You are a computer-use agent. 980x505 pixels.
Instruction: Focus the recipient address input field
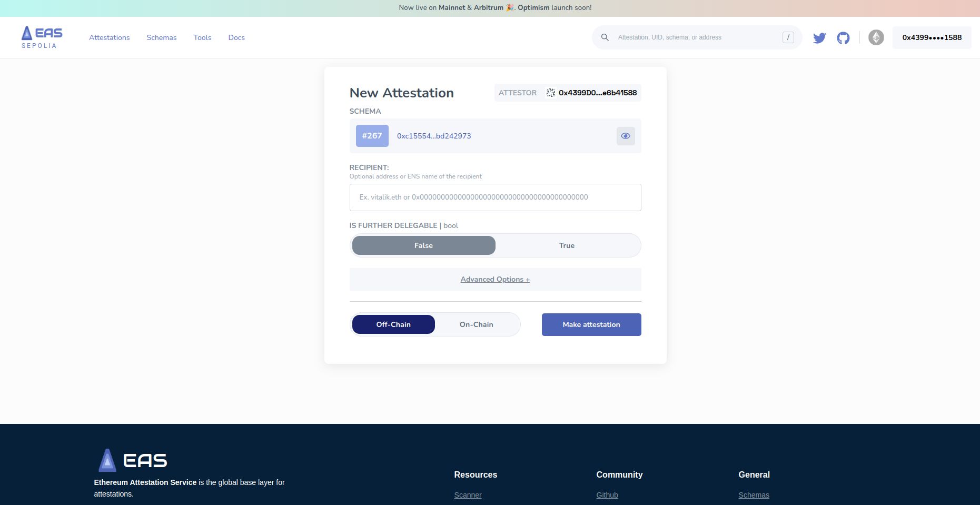496,197
